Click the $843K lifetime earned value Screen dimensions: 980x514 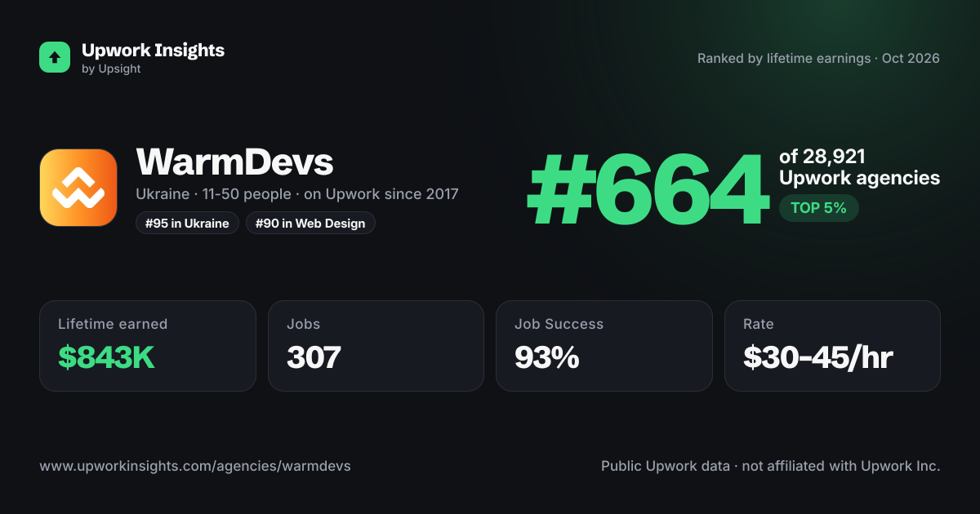pyautogui.click(x=106, y=357)
